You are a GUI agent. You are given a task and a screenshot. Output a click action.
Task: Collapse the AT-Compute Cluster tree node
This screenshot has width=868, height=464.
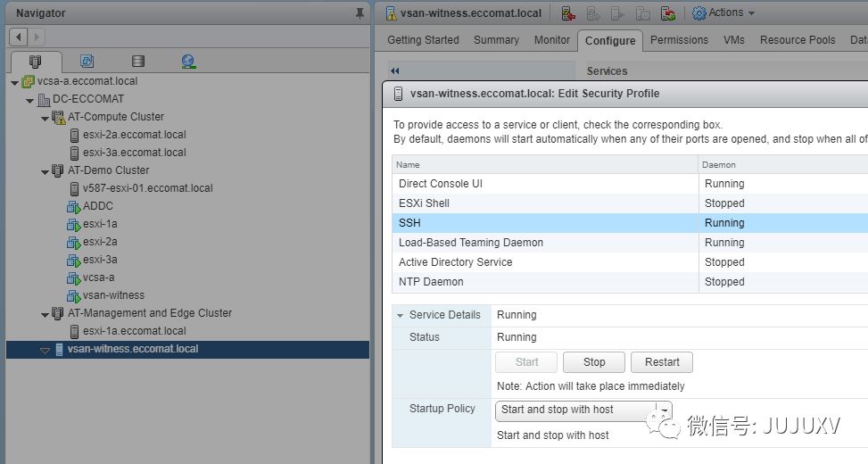click(45, 118)
